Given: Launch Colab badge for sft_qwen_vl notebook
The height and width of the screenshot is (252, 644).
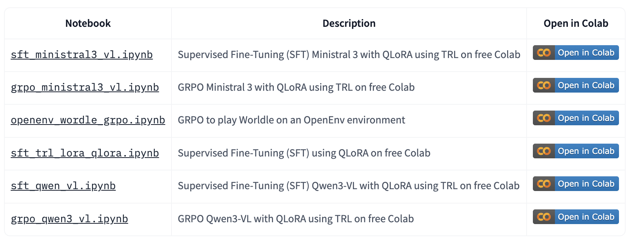Looking at the screenshot, I should (x=576, y=184).
